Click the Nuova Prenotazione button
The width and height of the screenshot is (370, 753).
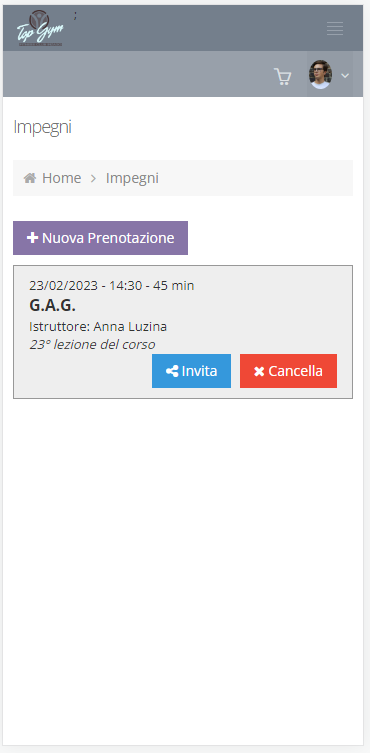click(x=100, y=238)
